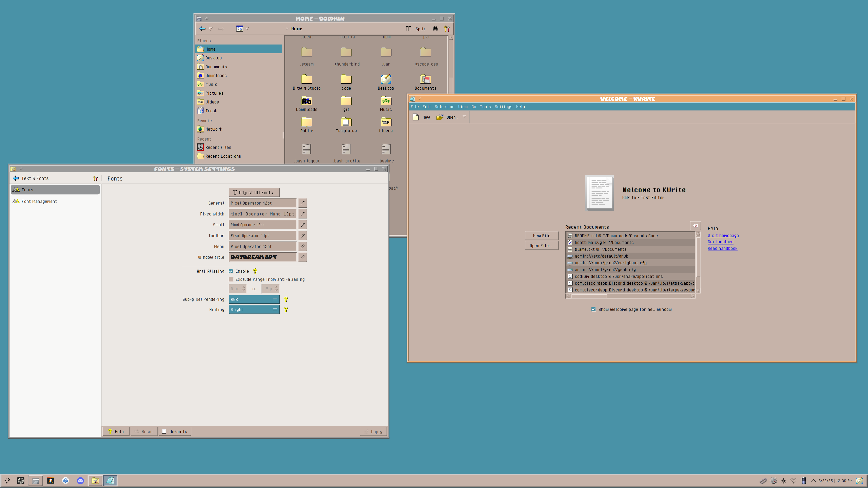Click Open File on KWrite welcome page

542,246
